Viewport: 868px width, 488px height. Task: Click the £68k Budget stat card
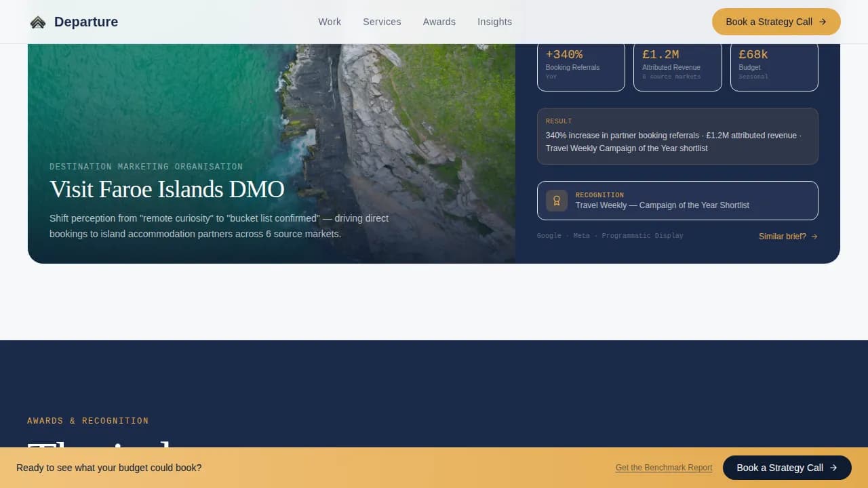(774, 66)
